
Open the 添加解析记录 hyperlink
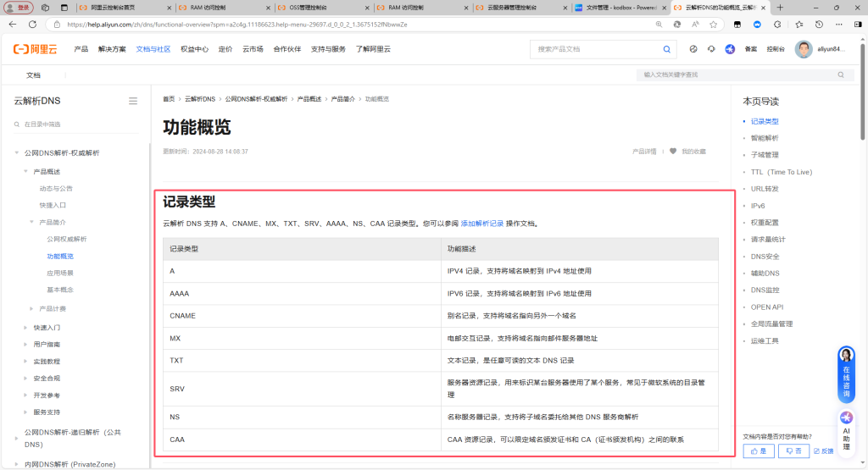click(481, 224)
